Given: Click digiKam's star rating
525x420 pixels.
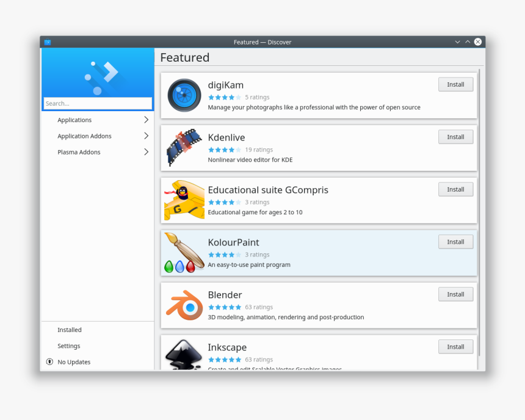Looking at the screenshot, I should 224,98.
